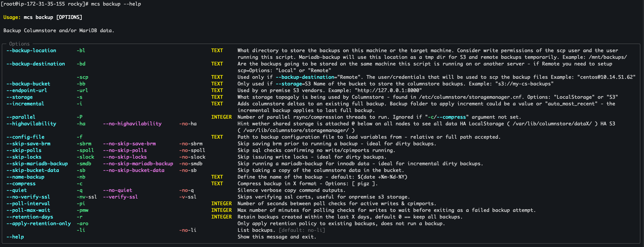This screenshot has width=644, height=247.
Task: Click the --no-skip-save-brm flag
Action: [x=129, y=144]
